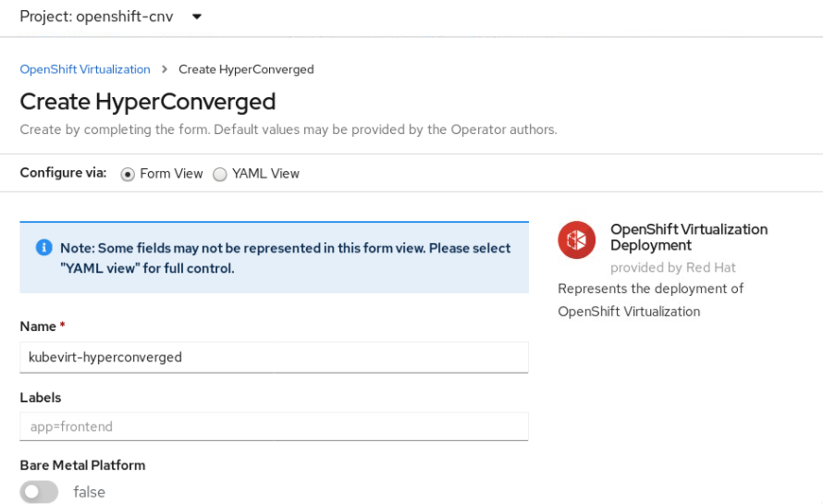Click the red required asterisk beside Name
This screenshot has height=504, width=823.
click(63, 326)
